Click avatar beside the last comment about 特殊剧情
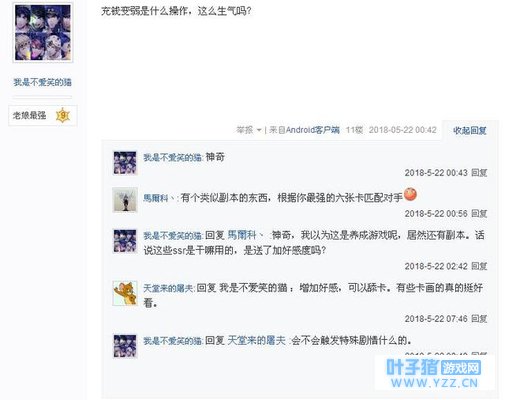Viewport: 505px width, 400px height. tap(125, 346)
